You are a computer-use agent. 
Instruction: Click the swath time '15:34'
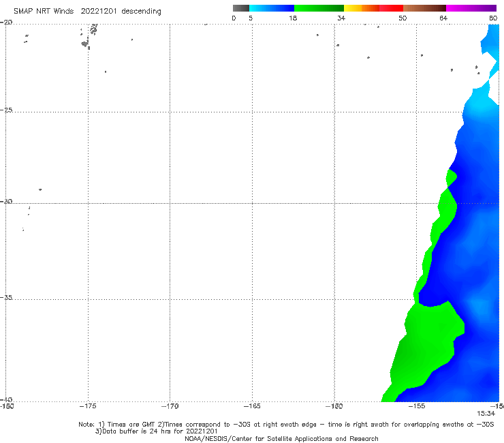[x=486, y=414]
